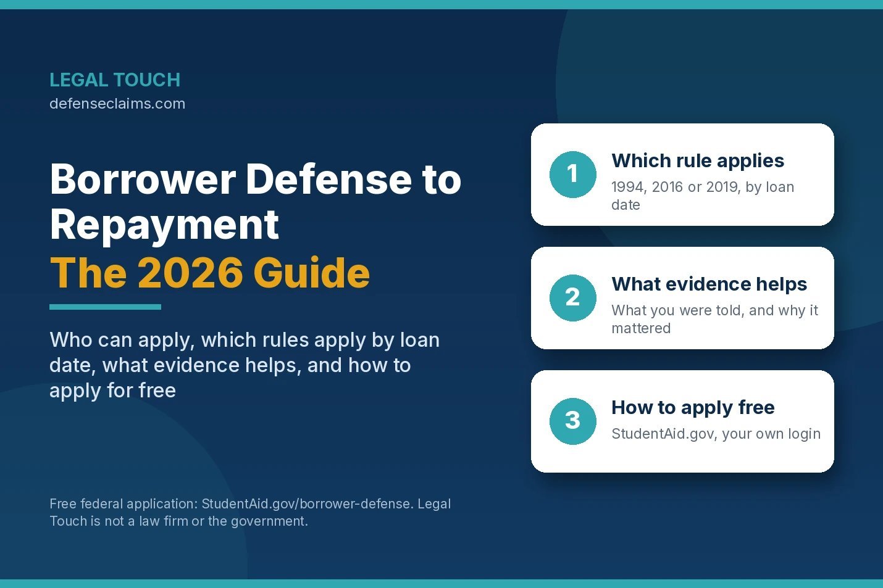
Task: Select the "Which rule applies" card title
Action: click(698, 160)
